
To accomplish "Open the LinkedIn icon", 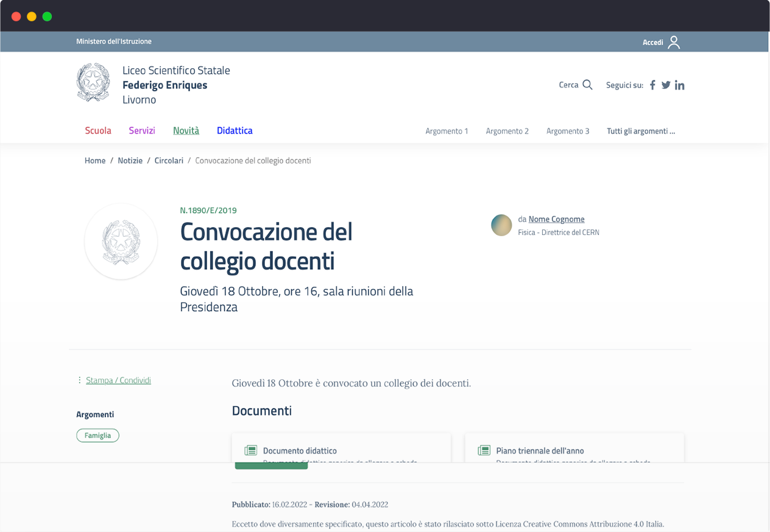I will (x=680, y=85).
